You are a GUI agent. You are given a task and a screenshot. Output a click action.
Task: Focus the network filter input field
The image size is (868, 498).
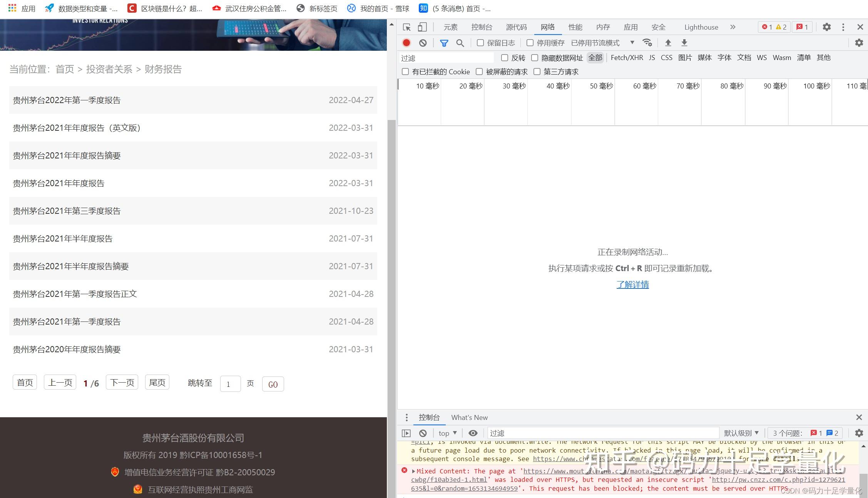pos(447,58)
